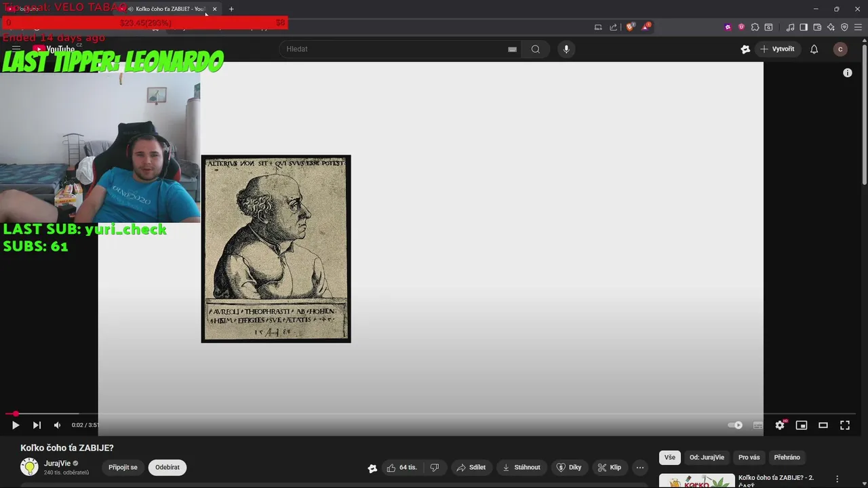This screenshot has height=488, width=868.
Task: Open a new browser tab
Action: tap(231, 9)
